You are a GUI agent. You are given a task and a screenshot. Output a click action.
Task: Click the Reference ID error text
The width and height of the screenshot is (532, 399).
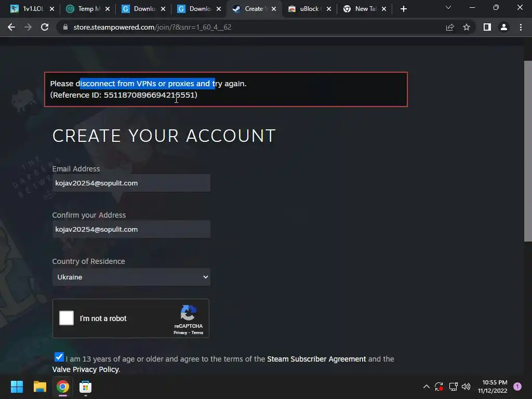(x=124, y=95)
